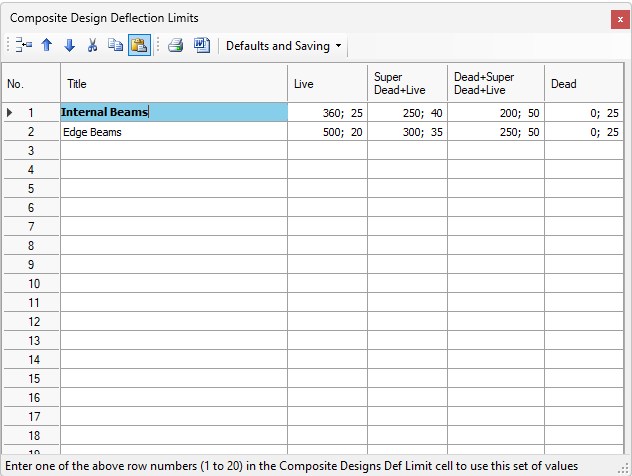Image resolution: width=632 pixels, height=476 pixels.
Task: Click the Live column header
Action: click(x=327, y=83)
